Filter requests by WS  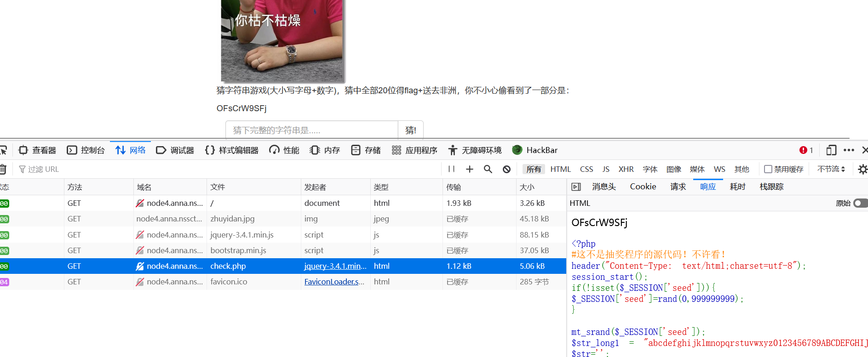tap(719, 169)
